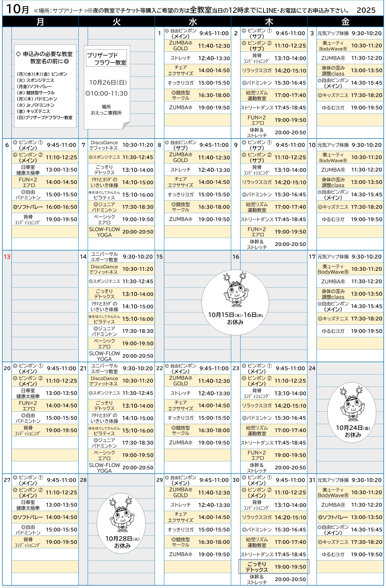Click FUN×2エアロ 19:00-19:50 on the 9th

[x=274, y=232]
